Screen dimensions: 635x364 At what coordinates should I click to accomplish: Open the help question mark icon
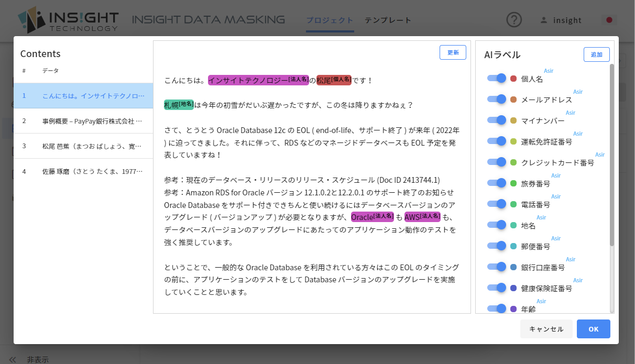pyautogui.click(x=514, y=20)
